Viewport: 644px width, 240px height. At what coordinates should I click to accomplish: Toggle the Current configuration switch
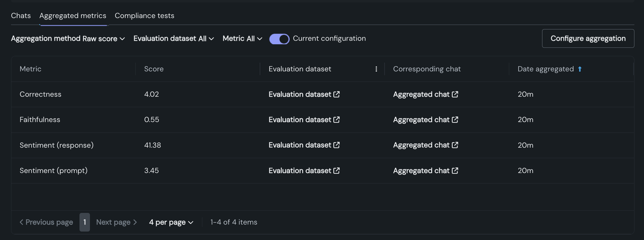[279, 39]
